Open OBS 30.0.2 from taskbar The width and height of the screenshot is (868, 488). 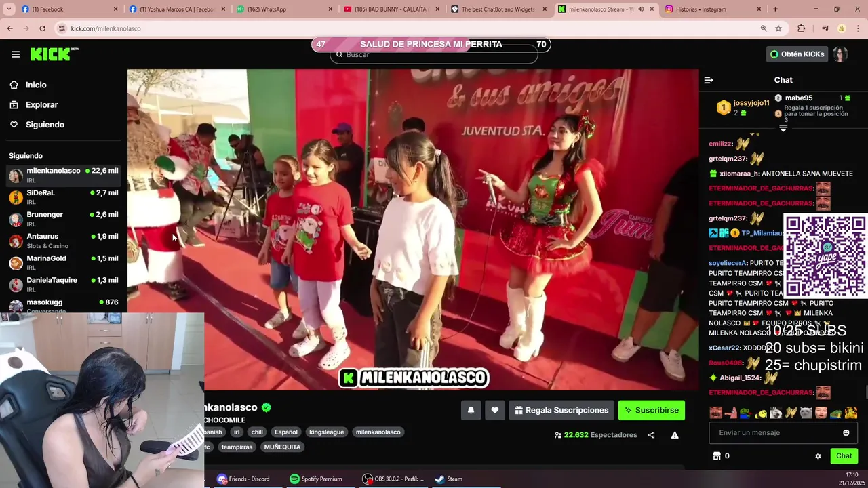click(x=393, y=479)
